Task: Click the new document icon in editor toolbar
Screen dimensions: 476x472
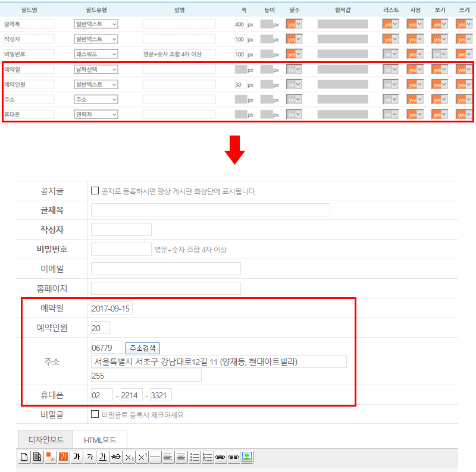Action: coord(24,457)
